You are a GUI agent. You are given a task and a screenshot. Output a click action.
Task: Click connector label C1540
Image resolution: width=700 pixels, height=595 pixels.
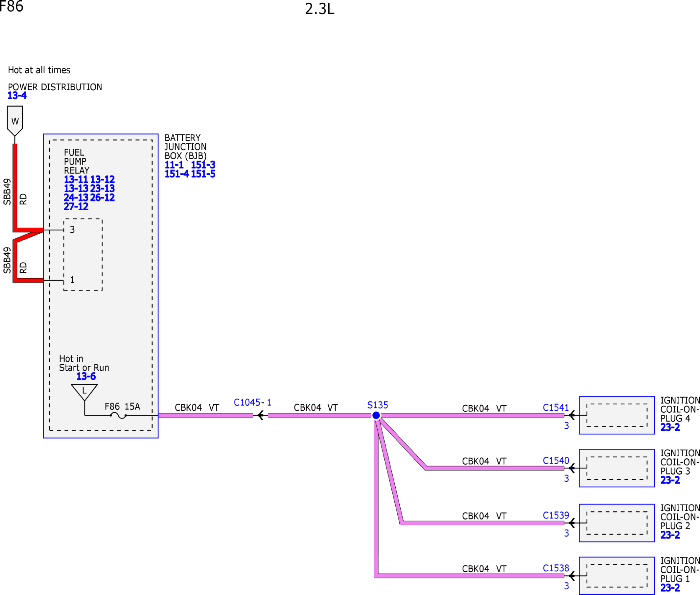point(556,461)
